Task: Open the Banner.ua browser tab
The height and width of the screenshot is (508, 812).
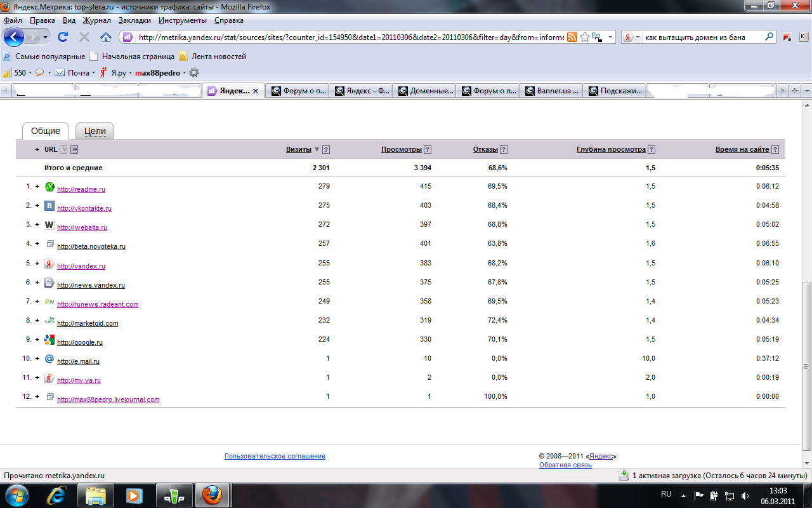Action: 551,91
